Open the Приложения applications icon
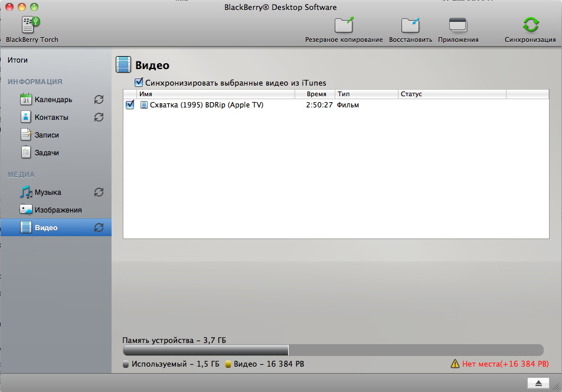This screenshot has height=392, width=562. pyautogui.click(x=458, y=25)
